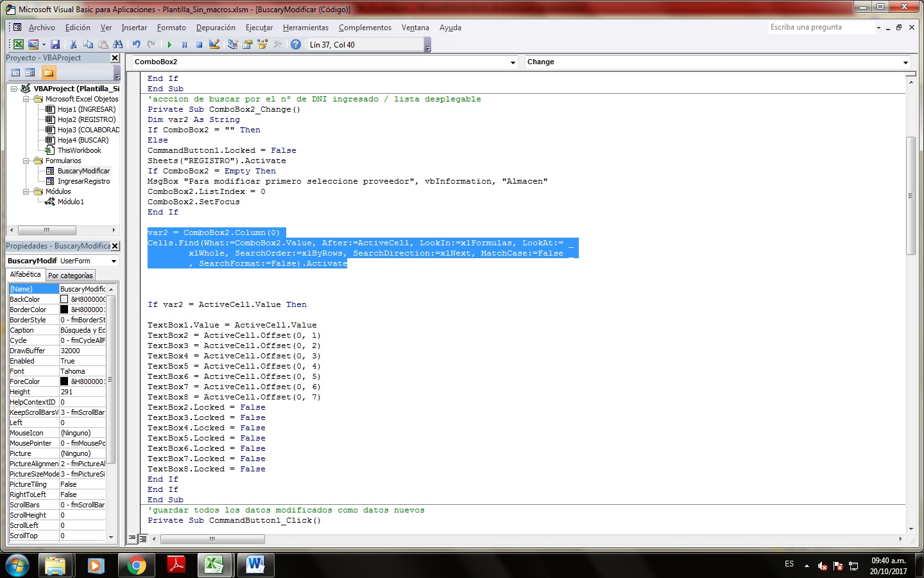This screenshot has height=578, width=924.
Task: Open Find with the binoculars icon
Action: pos(117,44)
